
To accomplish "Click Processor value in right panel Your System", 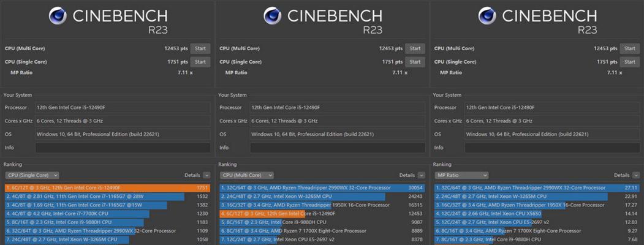I will click(x=553, y=108).
